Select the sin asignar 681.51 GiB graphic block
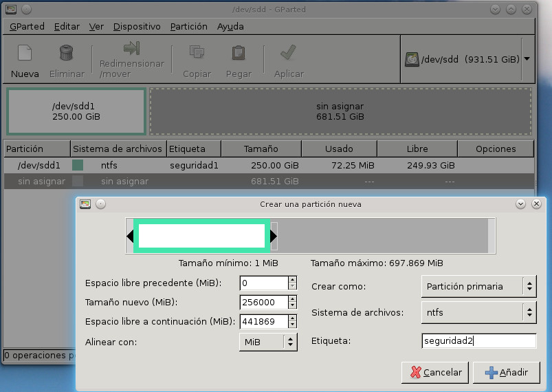 point(340,111)
